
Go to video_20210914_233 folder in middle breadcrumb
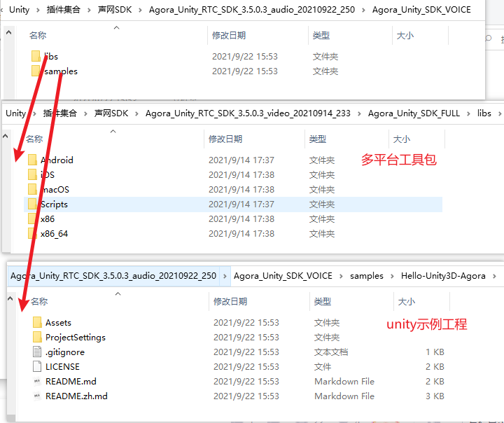248,113
